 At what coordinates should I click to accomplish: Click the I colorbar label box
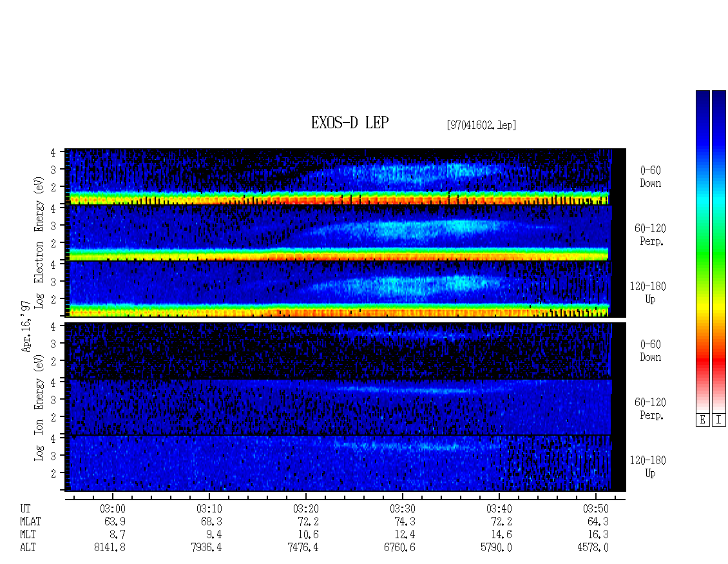(719, 420)
